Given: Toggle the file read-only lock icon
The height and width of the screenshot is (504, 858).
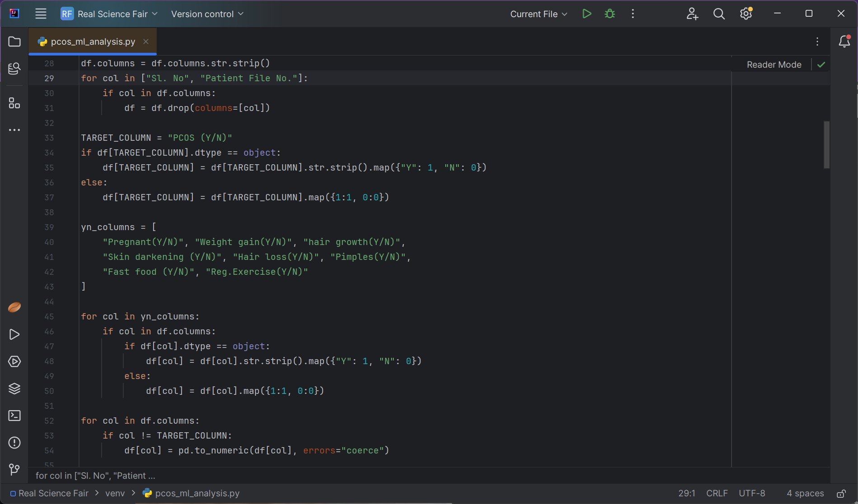Looking at the screenshot, I should [841, 494].
